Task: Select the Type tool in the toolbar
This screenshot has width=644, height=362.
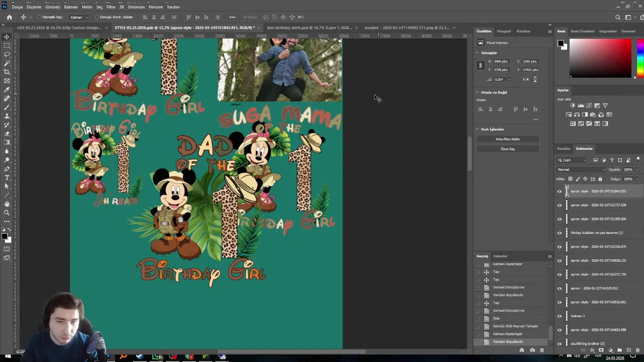Action: click(7, 177)
